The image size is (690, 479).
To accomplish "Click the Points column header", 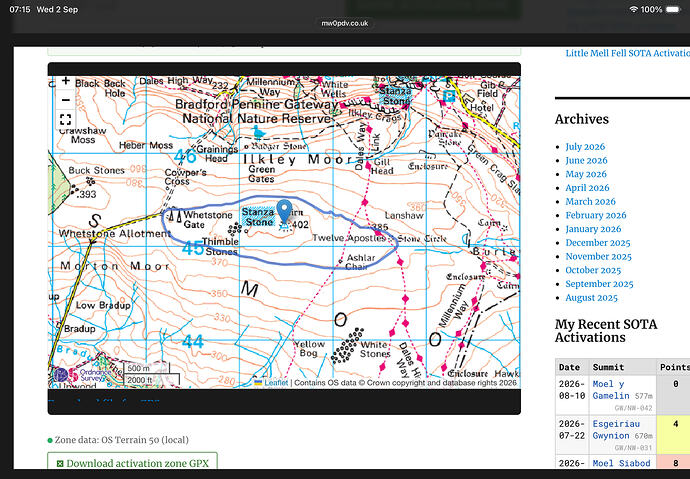I will pos(675,367).
